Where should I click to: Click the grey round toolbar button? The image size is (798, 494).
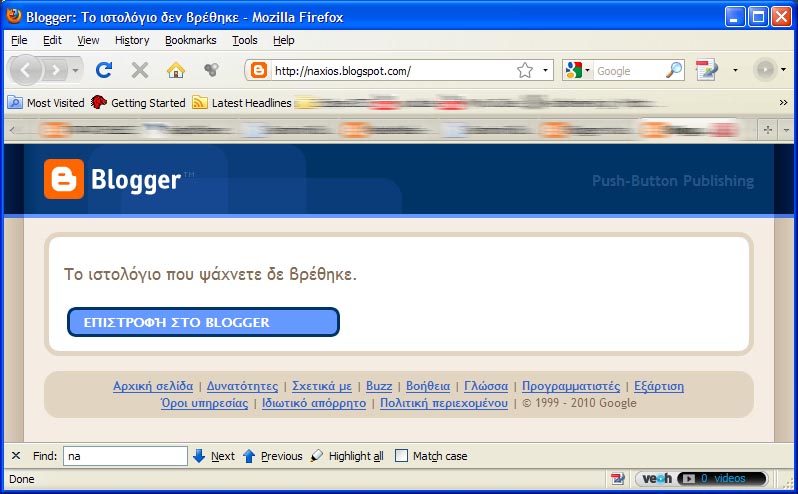coord(765,70)
